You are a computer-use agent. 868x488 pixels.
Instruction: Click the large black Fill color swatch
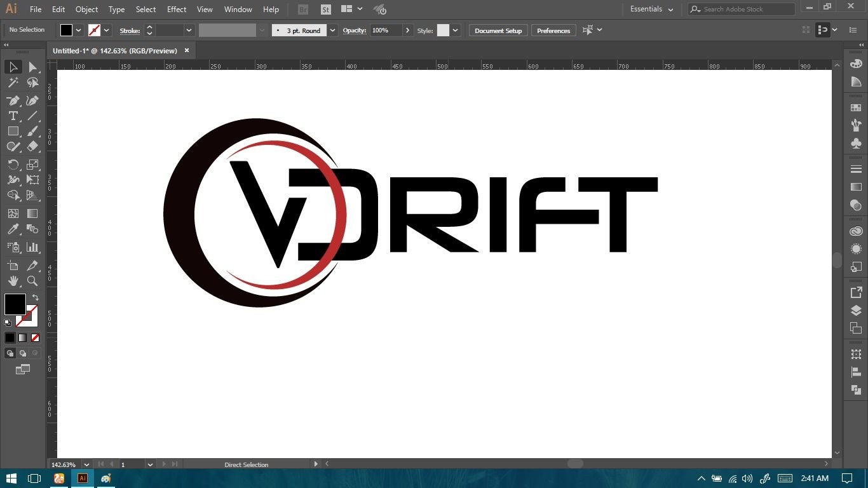point(15,304)
